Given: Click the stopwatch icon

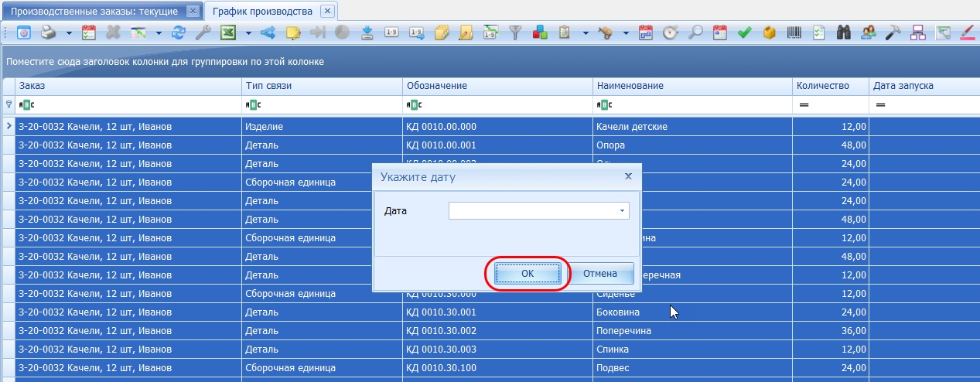Looking at the screenshot, I should pyautogui.click(x=671, y=32).
